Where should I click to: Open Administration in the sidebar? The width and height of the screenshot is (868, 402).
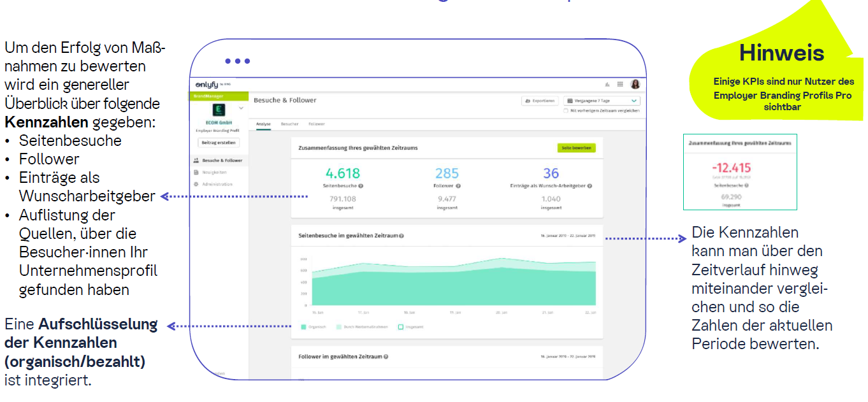[217, 184]
